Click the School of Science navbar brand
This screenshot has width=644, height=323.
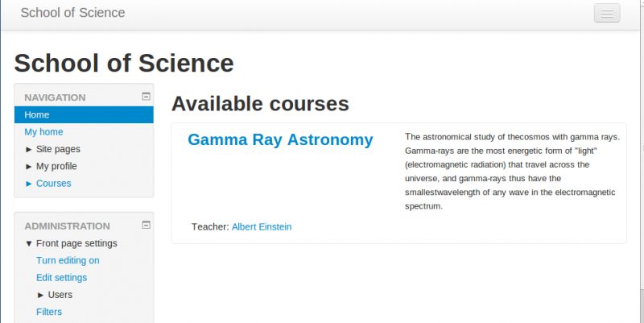tap(72, 13)
